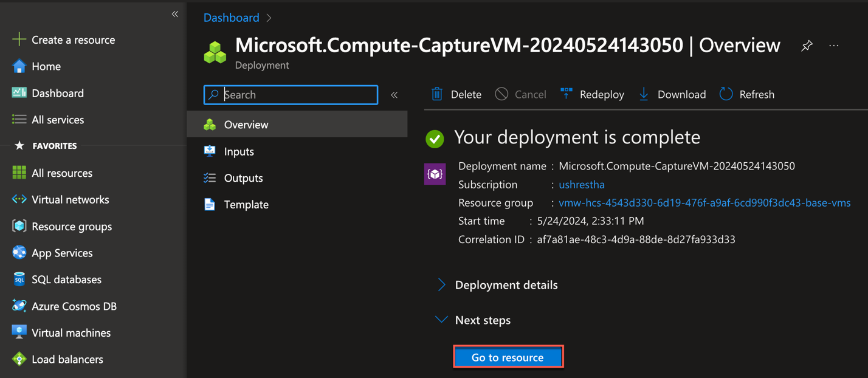Click the Overview green cubes menu icon
This screenshot has width=868, height=378.
tap(210, 125)
